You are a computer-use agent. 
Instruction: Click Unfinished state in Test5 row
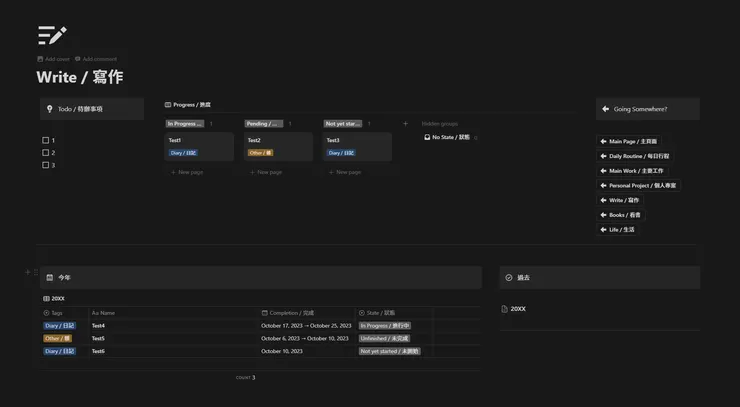pyautogui.click(x=384, y=339)
